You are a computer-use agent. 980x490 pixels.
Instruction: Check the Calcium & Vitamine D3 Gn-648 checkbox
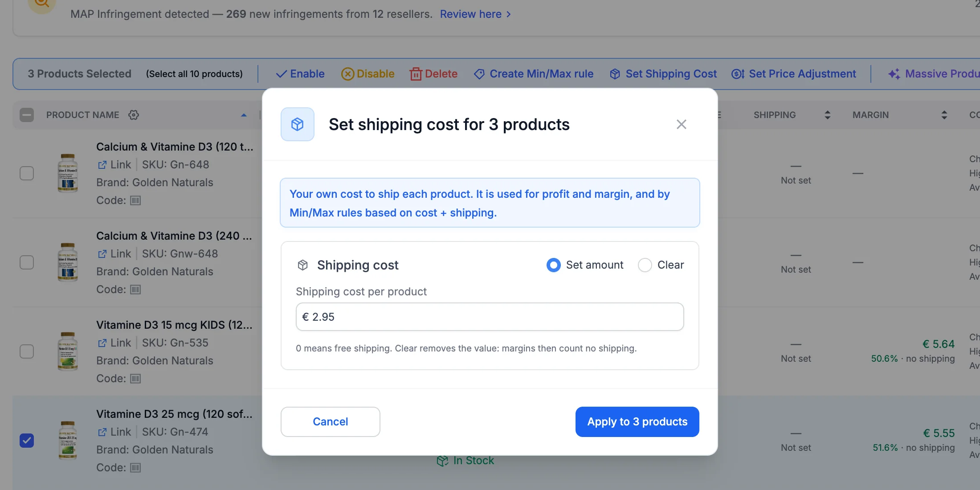pos(27,173)
